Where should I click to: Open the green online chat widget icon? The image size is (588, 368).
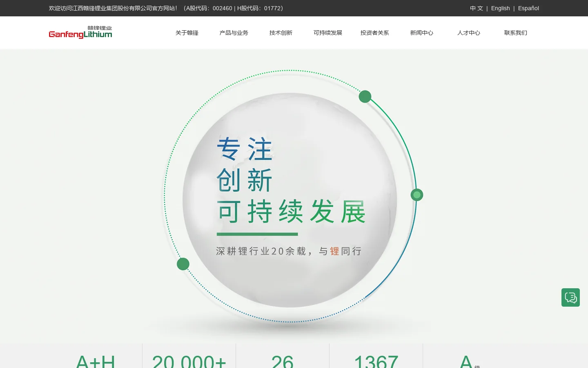pyautogui.click(x=570, y=297)
